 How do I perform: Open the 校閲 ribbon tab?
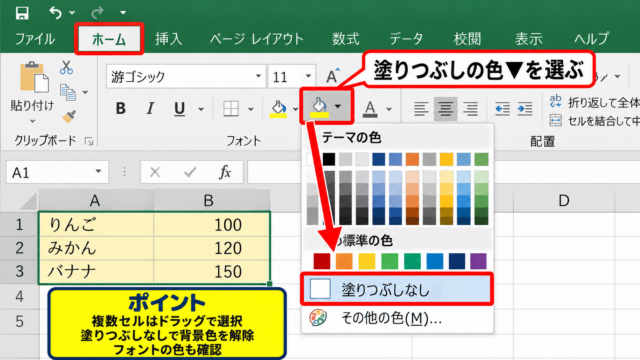[467, 39]
